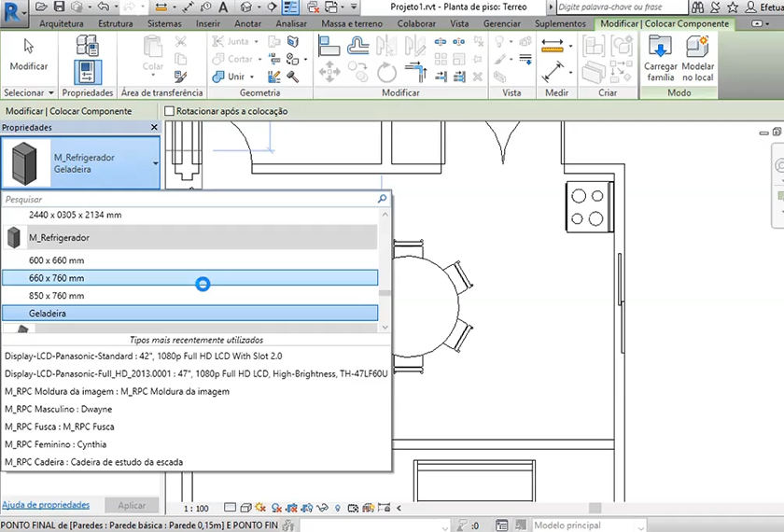Screen dimensions: 784x532
Task: Select the 850 x 760 mm type
Action: [x=56, y=296]
